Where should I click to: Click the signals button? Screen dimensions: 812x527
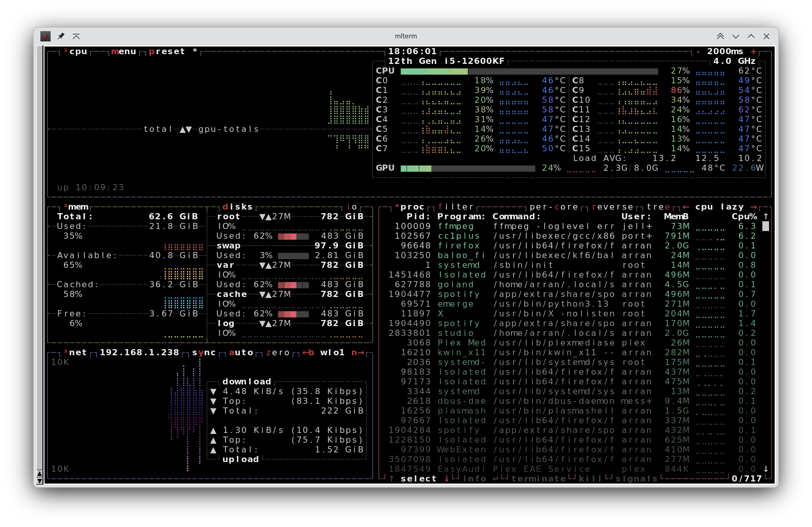637,479
